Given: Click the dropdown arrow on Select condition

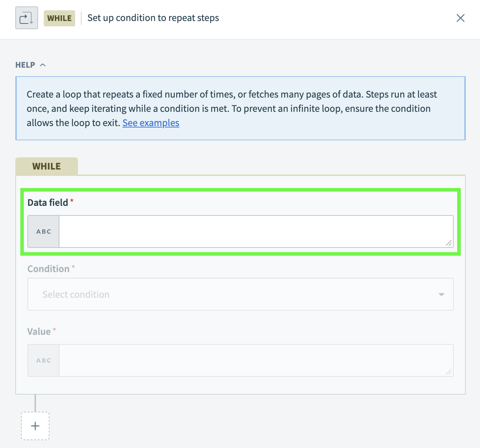Looking at the screenshot, I should pyautogui.click(x=441, y=295).
